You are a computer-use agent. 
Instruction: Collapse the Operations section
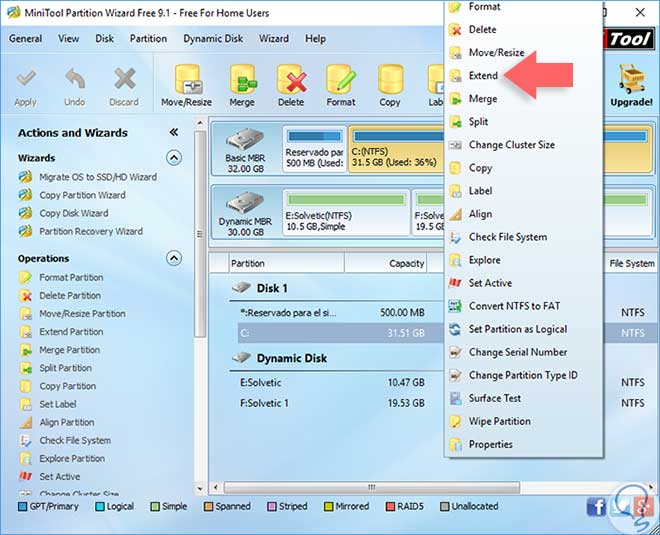click(174, 258)
